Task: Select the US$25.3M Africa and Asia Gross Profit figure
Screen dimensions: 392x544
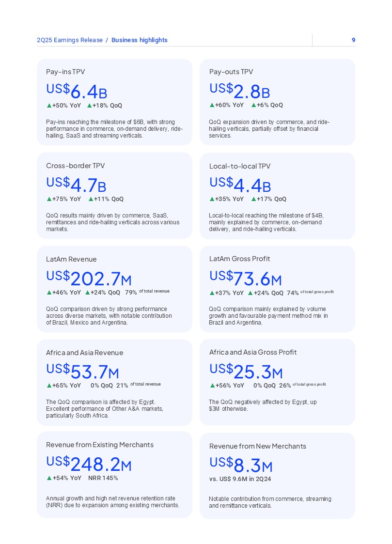Action: pyautogui.click(x=246, y=372)
